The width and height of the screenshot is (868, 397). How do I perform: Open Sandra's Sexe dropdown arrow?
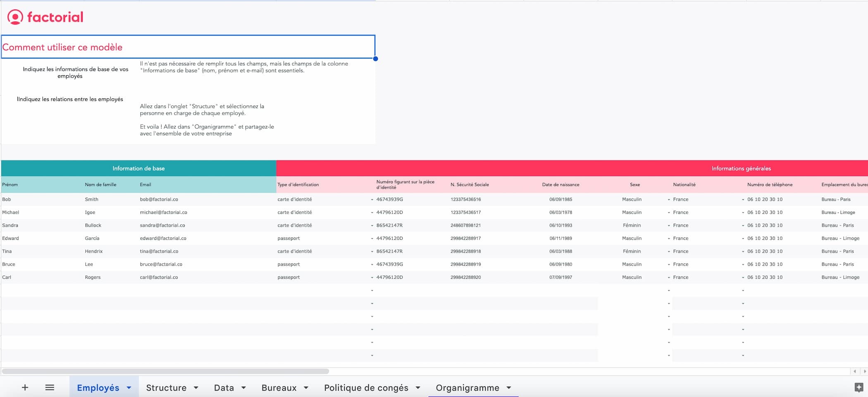[669, 226]
